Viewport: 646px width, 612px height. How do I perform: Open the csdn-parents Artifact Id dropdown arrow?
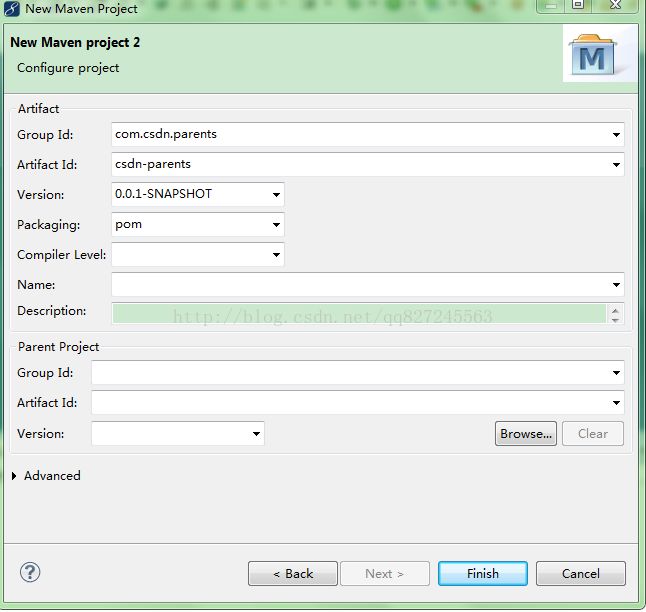click(616, 165)
